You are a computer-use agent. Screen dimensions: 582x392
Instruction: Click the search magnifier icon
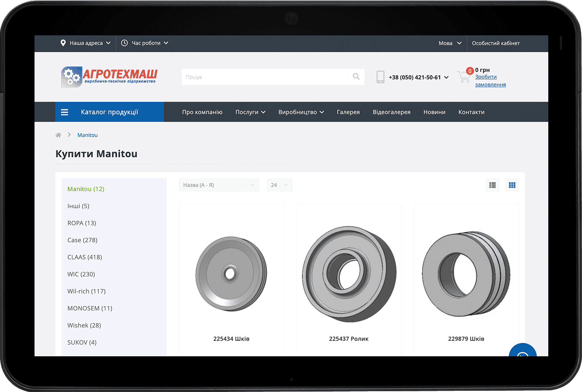click(356, 77)
